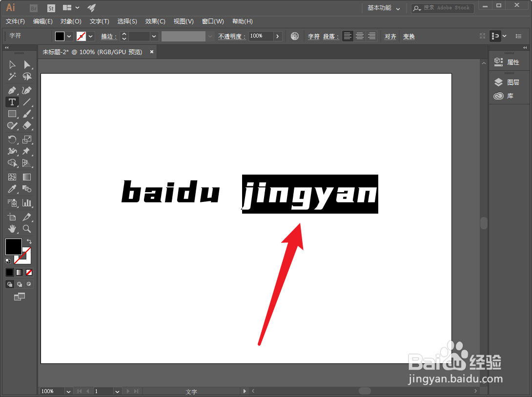
Task: Activate the Hand tool
Action: [x=12, y=229]
